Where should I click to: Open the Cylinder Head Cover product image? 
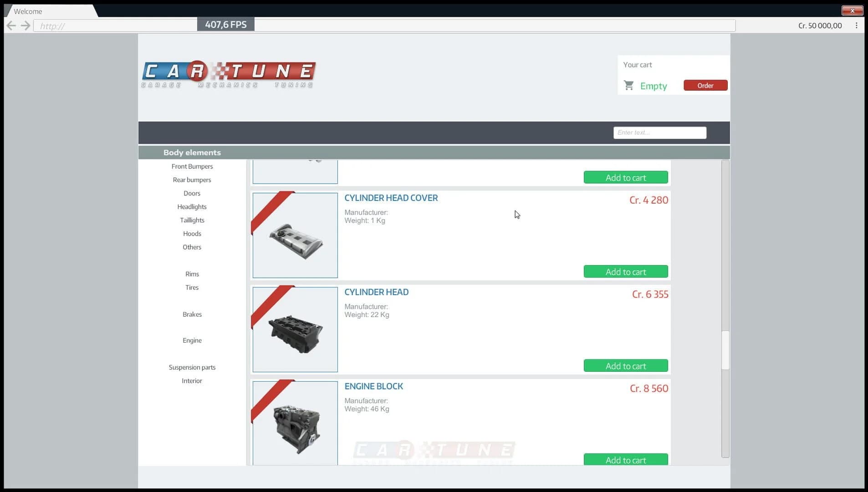click(295, 236)
